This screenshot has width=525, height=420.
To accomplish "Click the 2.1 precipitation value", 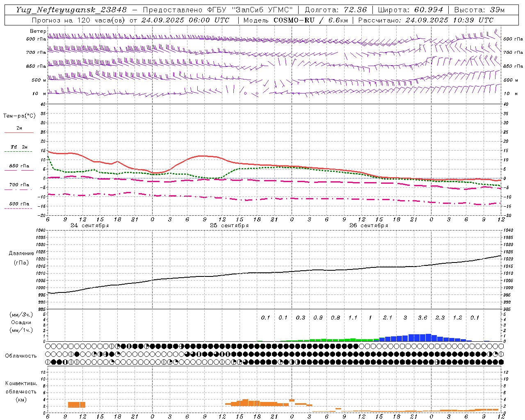I will tap(388, 318).
